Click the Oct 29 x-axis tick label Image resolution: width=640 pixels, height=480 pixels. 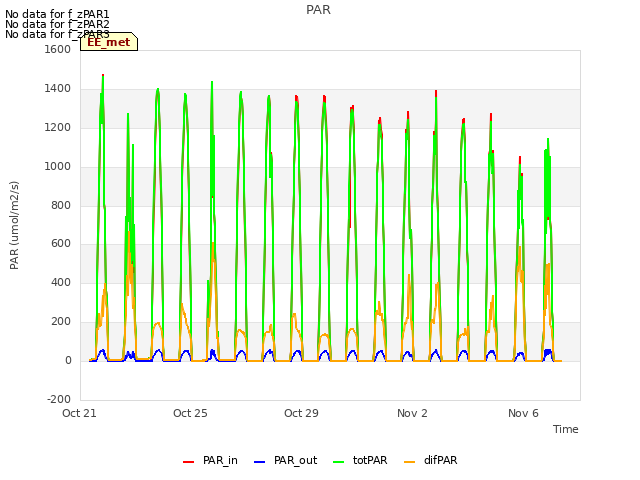click(x=301, y=413)
